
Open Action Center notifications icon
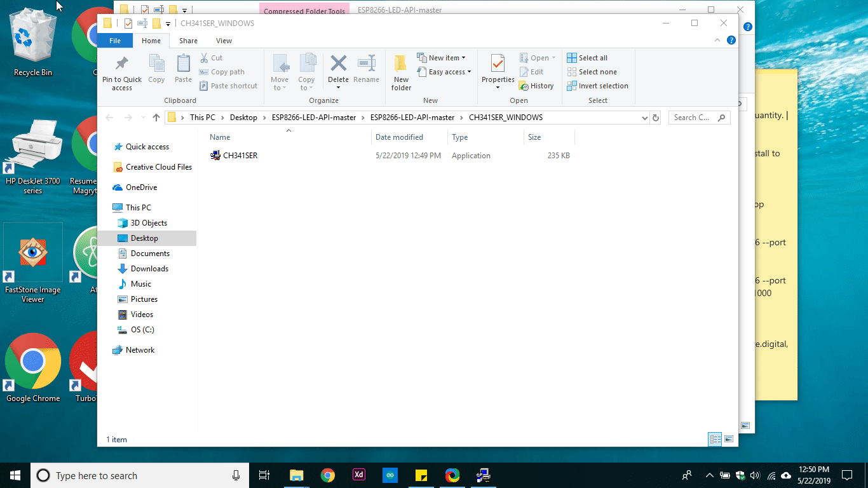(847, 475)
